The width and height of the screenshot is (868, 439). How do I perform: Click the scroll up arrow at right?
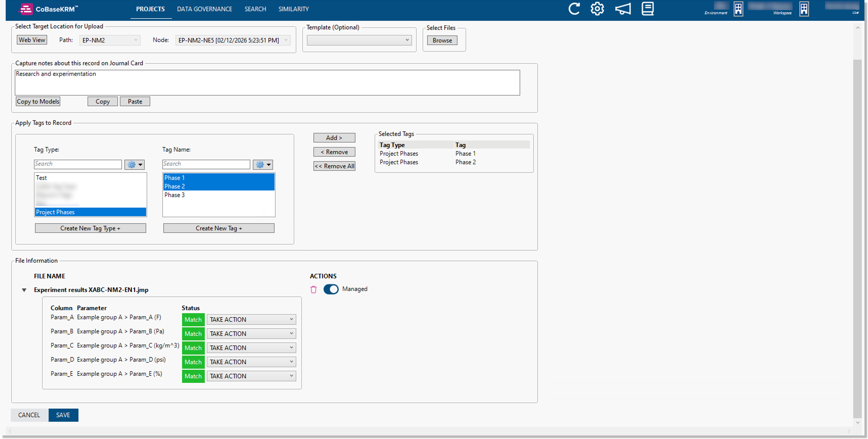857,28
